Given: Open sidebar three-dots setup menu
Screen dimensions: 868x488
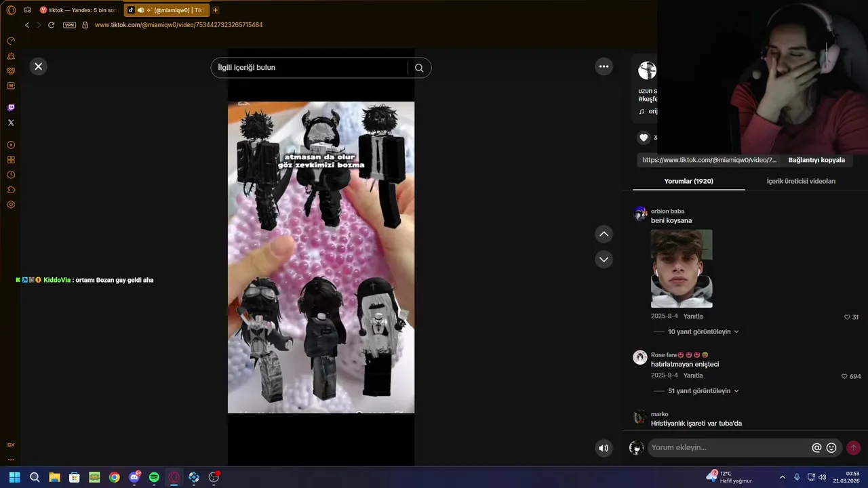Looking at the screenshot, I should click(11, 459).
